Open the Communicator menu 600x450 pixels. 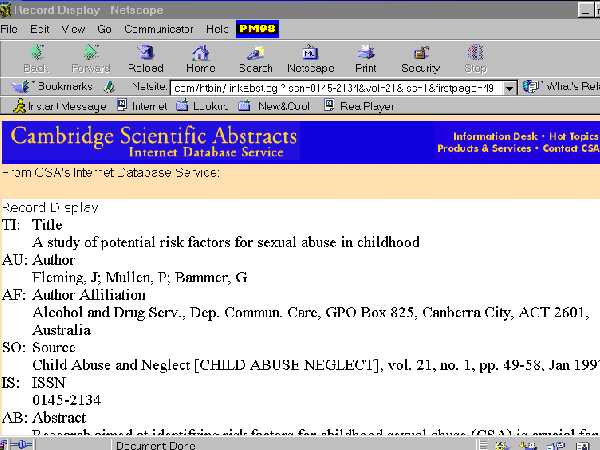click(159, 29)
